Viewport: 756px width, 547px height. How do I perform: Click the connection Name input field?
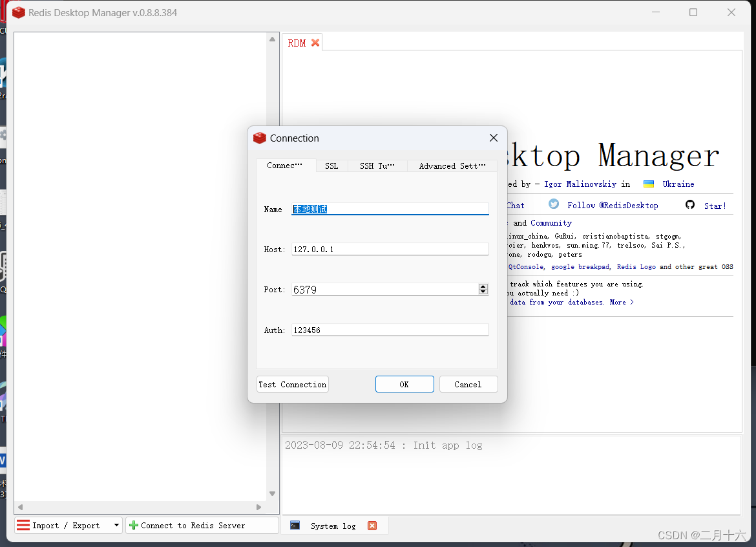tap(390, 209)
